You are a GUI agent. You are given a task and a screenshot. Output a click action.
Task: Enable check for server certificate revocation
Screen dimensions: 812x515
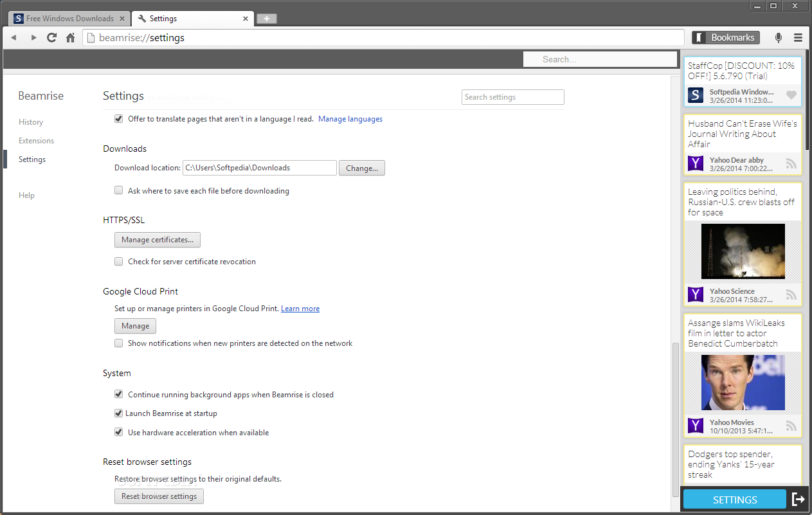click(x=118, y=262)
